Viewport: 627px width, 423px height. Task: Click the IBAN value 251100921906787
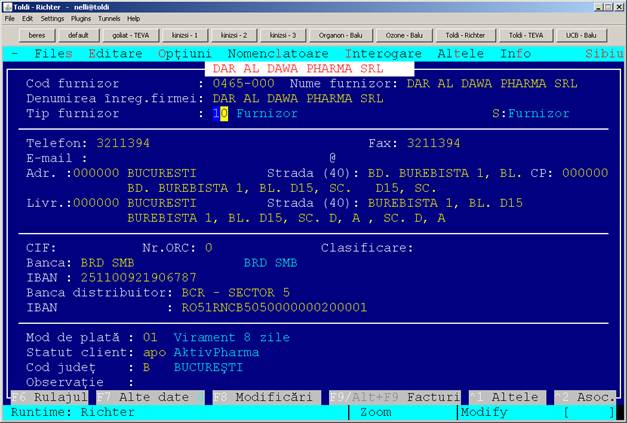(x=139, y=277)
